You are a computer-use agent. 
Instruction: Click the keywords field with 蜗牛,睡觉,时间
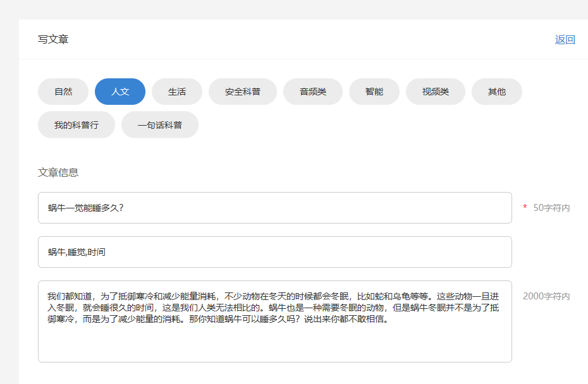click(275, 252)
